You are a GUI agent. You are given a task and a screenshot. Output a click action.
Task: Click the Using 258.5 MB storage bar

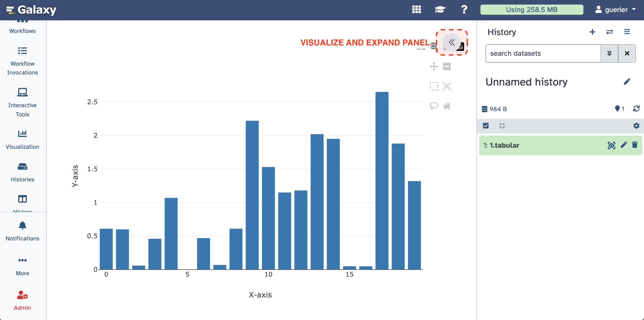(x=532, y=10)
